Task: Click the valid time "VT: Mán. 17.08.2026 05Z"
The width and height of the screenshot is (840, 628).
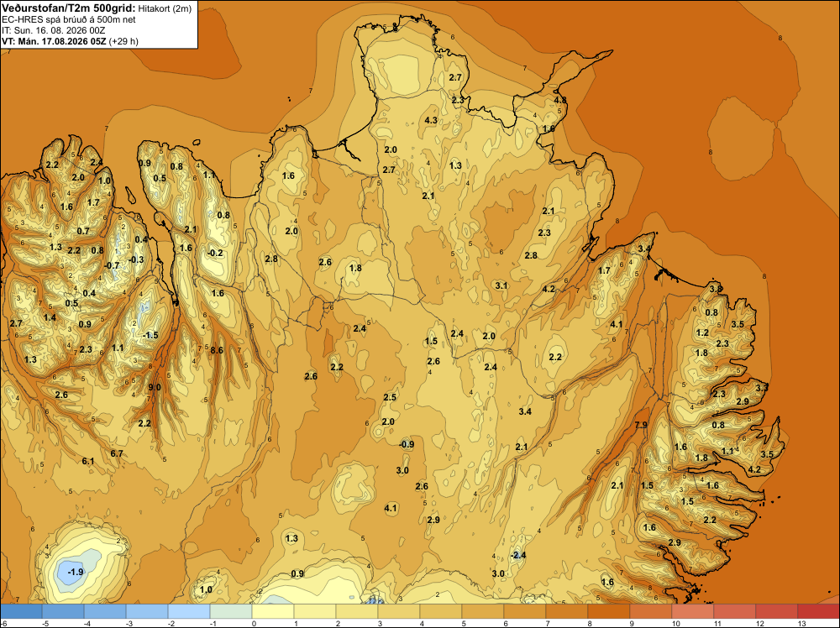Action: [54, 41]
